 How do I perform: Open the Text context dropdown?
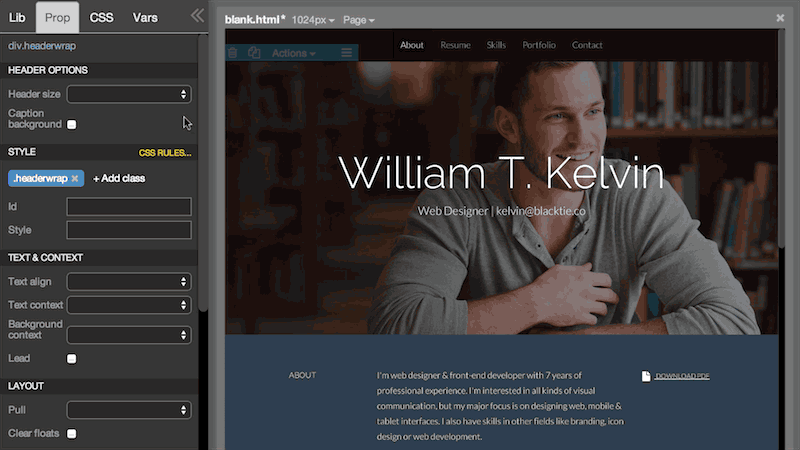click(x=129, y=305)
